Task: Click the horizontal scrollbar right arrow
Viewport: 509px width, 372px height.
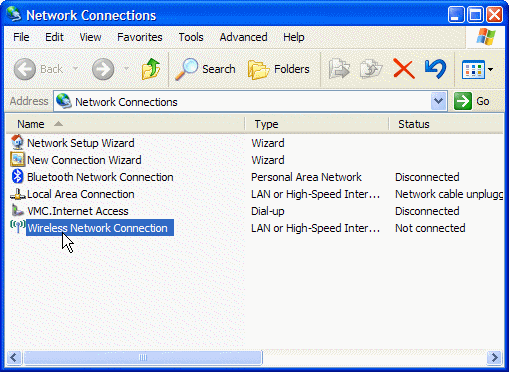Action: 494,358
